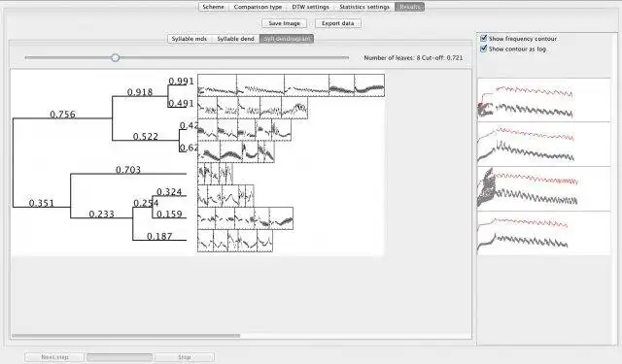The width and height of the screenshot is (622, 364).
Task: Click the syllable thumbnails at node 0.991
Action: [291, 85]
